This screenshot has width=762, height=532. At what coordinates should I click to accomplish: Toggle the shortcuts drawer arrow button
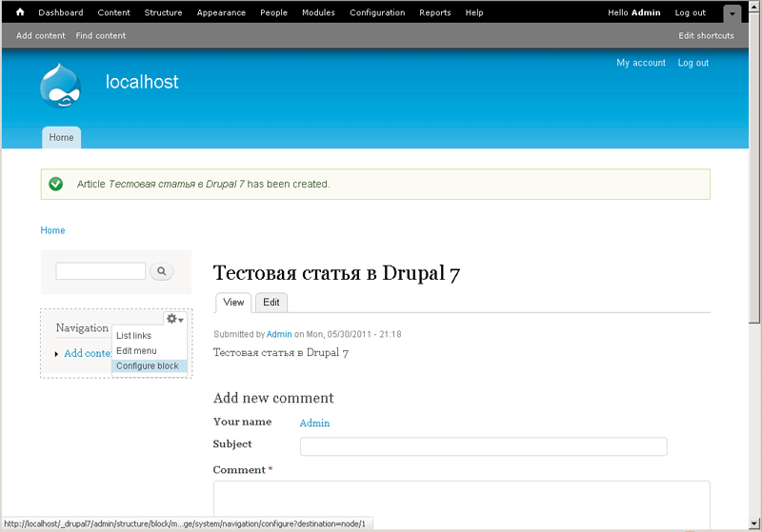point(732,13)
